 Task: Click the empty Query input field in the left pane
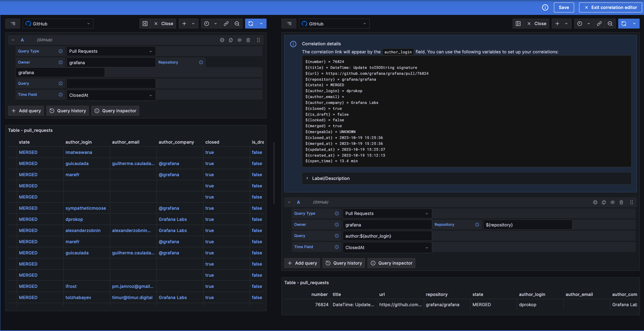tap(111, 83)
